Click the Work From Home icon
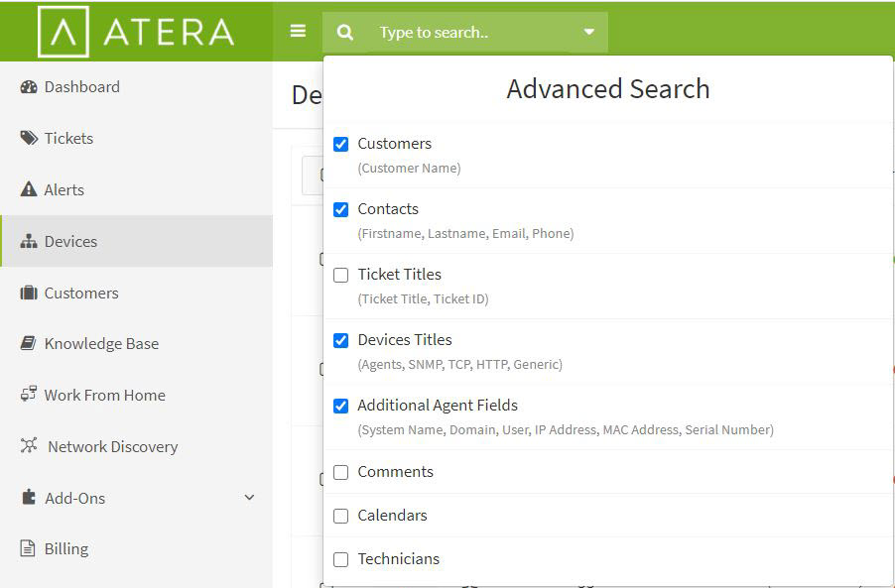 point(29,394)
